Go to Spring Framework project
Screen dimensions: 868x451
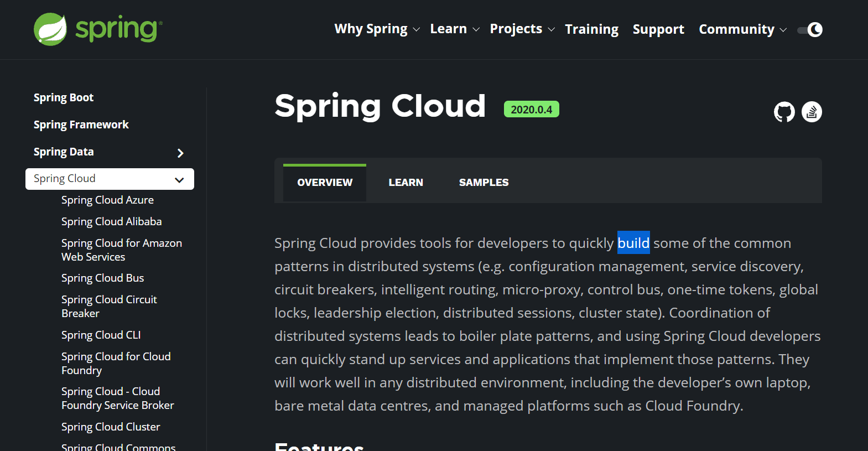(x=81, y=125)
